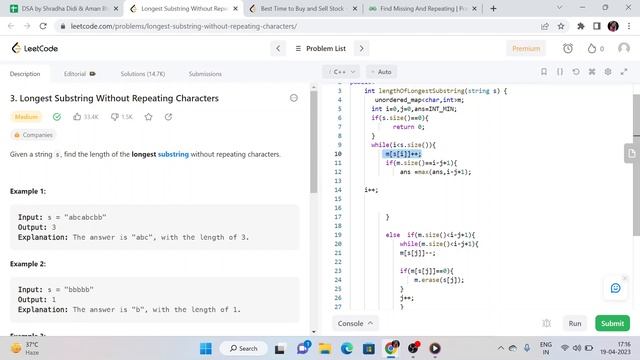This screenshot has height=360, width=640.
Task: Open the LeetCode logo home link
Action: click(34, 48)
